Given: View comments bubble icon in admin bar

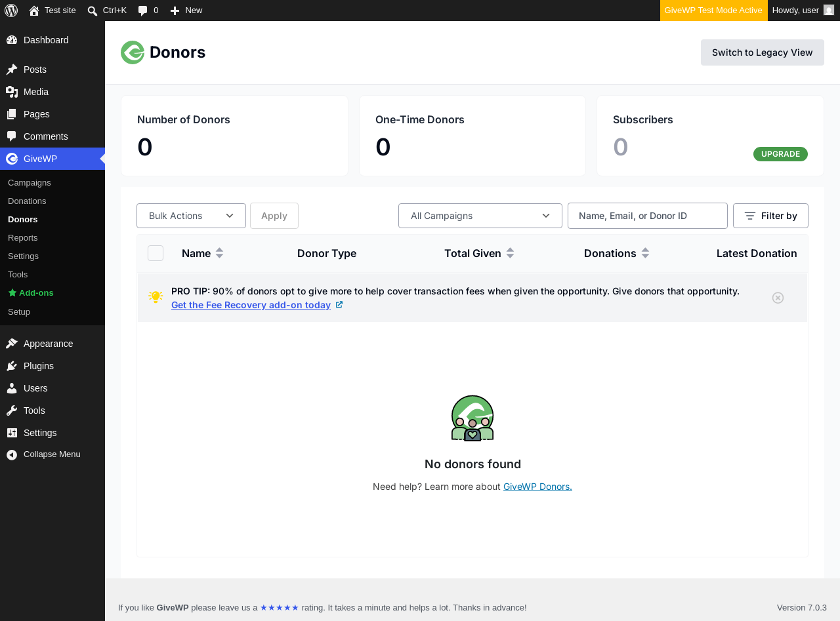Looking at the screenshot, I should pyautogui.click(x=143, y=10).
